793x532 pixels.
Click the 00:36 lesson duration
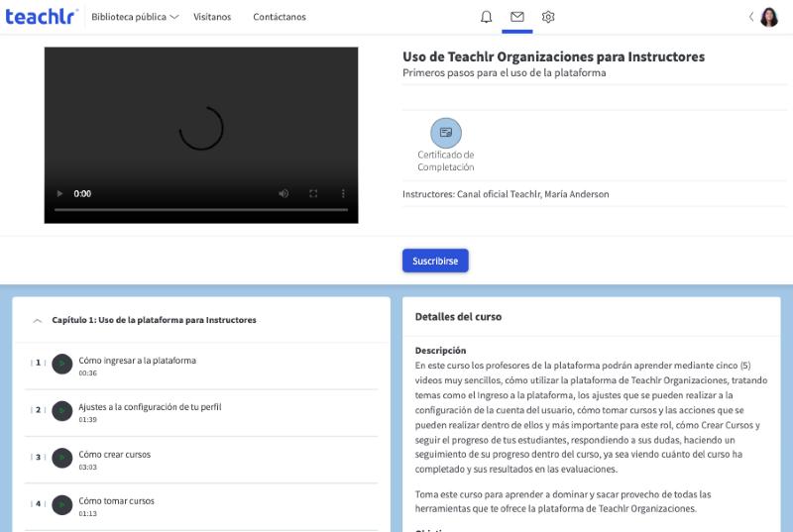click(x=87, y=372)
